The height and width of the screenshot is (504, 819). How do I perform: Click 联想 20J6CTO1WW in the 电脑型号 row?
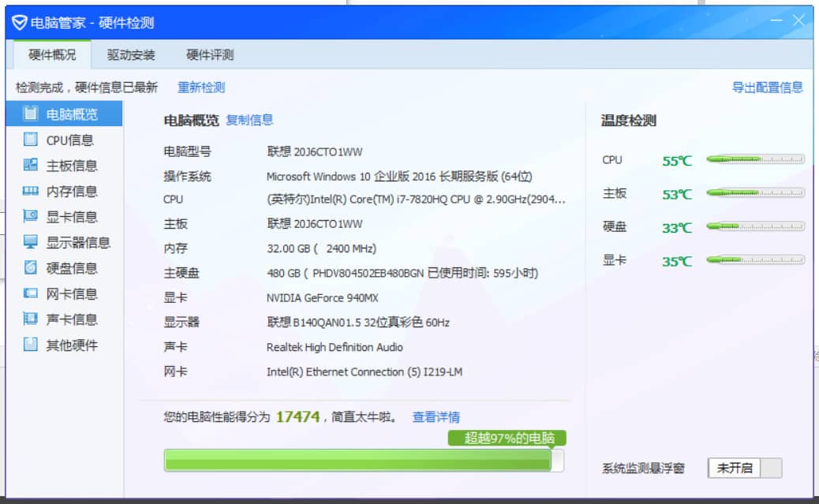pos(315,152)
